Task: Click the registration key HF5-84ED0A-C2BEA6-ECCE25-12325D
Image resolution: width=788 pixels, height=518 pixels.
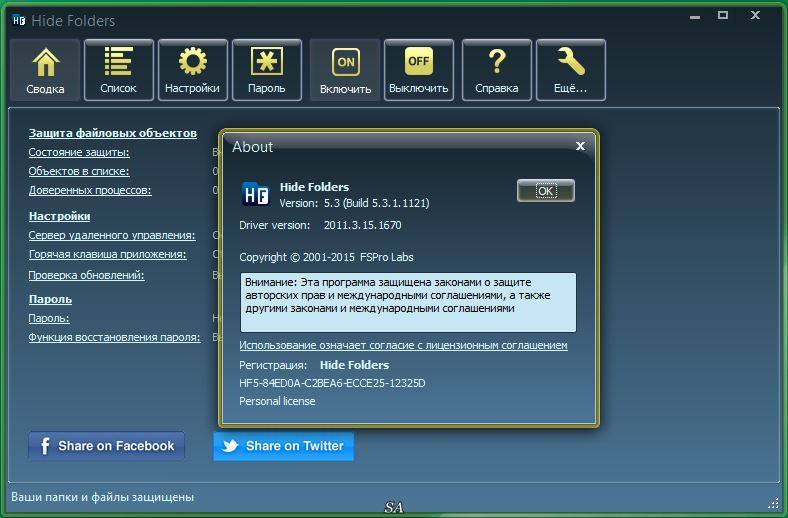Action: [x=332, y=383]
